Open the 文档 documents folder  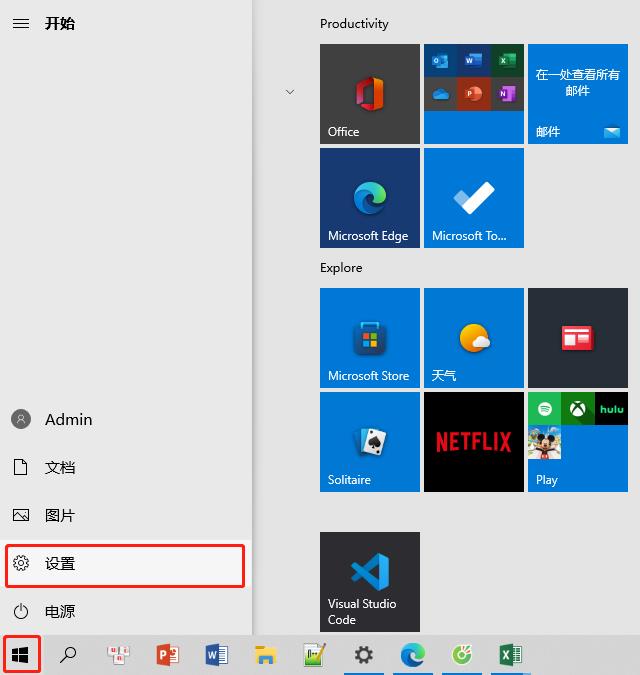coord(126,467)
